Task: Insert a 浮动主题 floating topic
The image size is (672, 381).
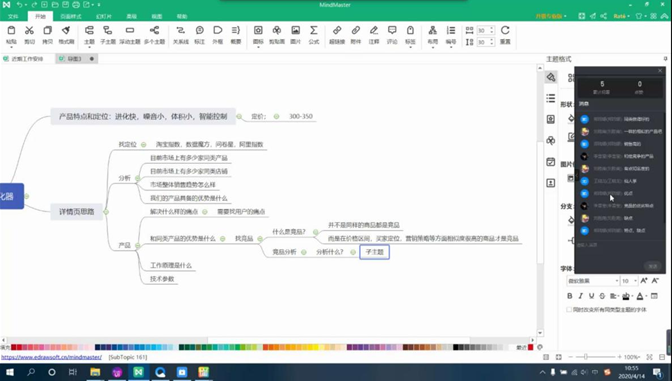Action: pos(129,35)
